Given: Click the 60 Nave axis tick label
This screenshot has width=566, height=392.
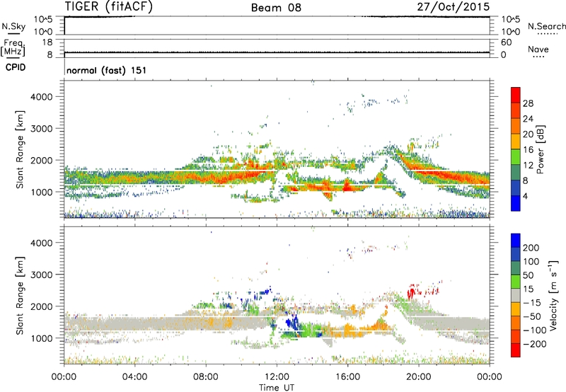Looking at the screenshot, I should point(507,42).
